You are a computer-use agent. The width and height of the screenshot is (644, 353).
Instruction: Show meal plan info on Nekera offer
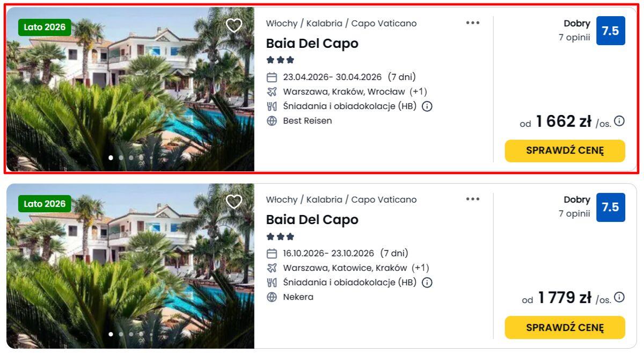click(427, 283)
